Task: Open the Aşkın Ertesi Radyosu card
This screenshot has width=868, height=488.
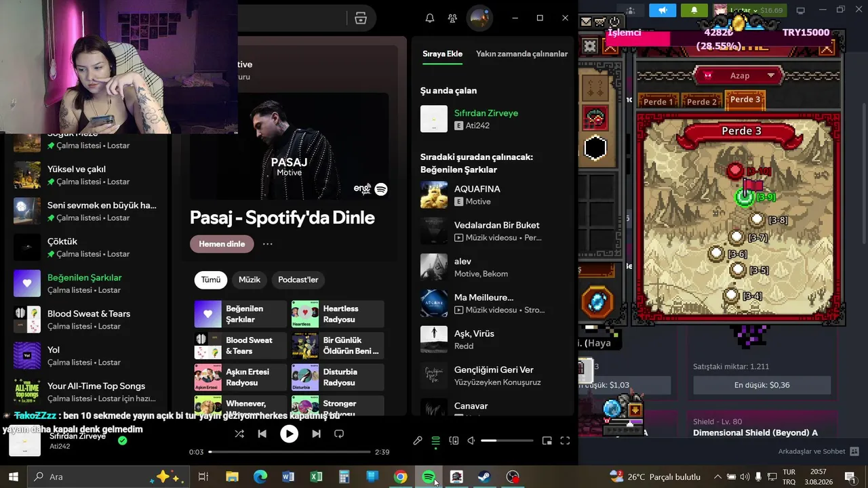Action: click(241, 377)
